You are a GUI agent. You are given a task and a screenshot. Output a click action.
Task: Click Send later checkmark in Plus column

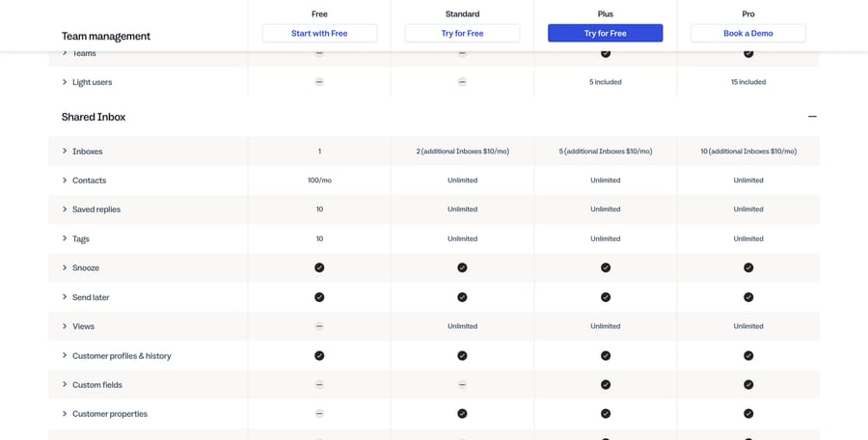(x=606, y=297)
